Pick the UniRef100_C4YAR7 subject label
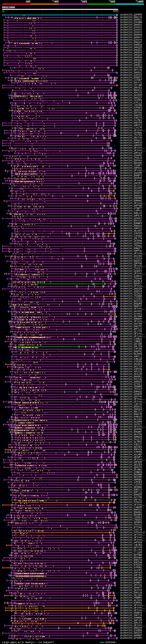This screenshot has height=644, width=146. click(x=131, y=80)
